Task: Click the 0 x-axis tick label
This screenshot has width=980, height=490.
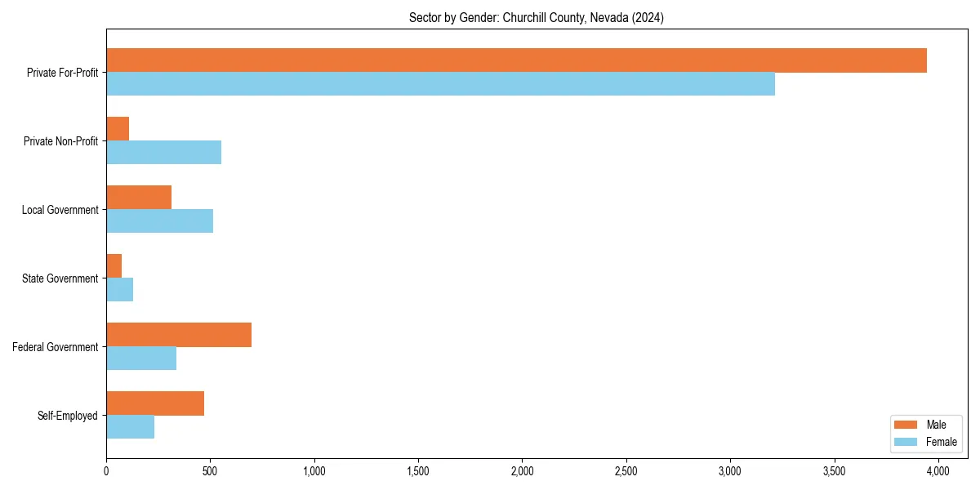Action: pyautogui.click(x=106, y=470)
